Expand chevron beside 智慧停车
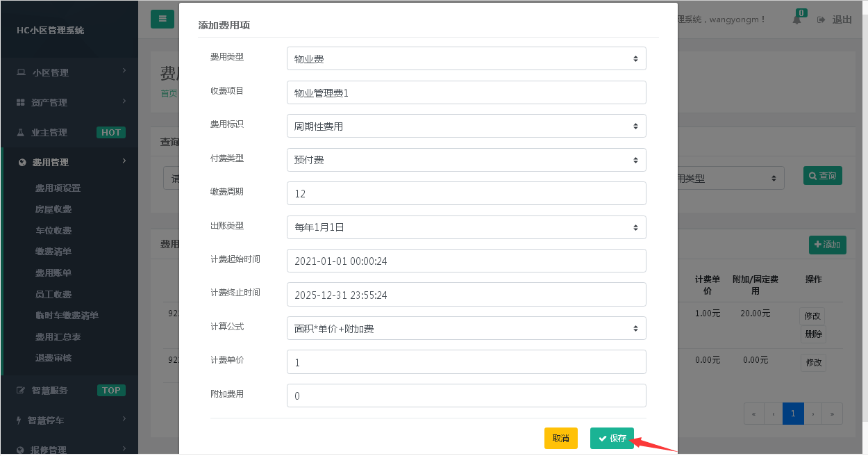Screen dimensions: 868x456 [x=124, y=418]
